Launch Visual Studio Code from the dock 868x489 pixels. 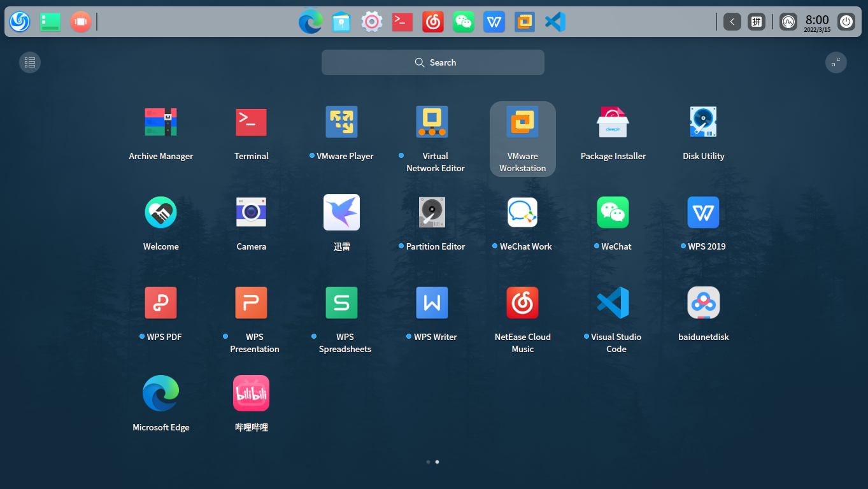pos(555,22)
